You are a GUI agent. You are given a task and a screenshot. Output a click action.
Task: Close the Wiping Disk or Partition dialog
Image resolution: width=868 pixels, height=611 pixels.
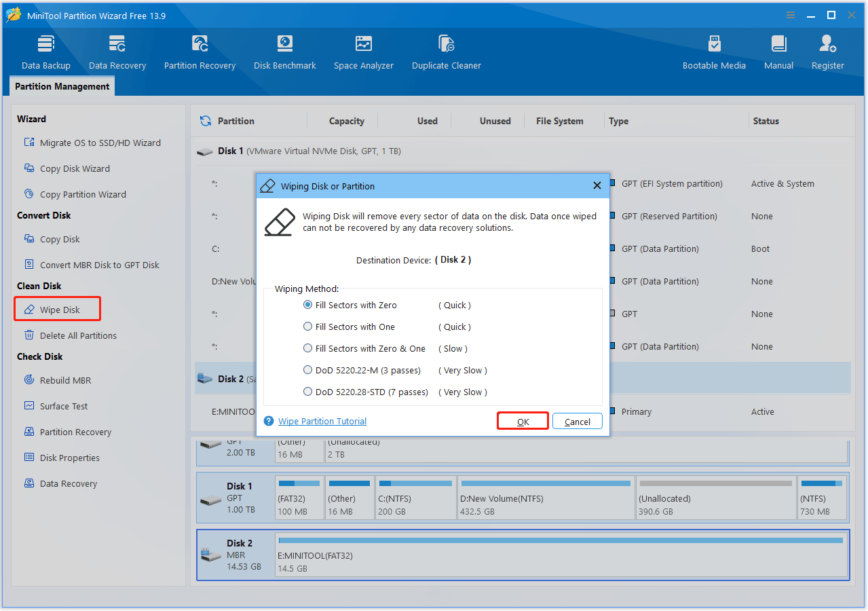(597, 185)
